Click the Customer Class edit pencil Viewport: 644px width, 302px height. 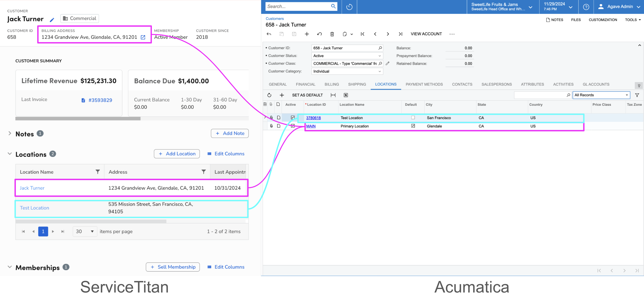[x=388, y=63]
